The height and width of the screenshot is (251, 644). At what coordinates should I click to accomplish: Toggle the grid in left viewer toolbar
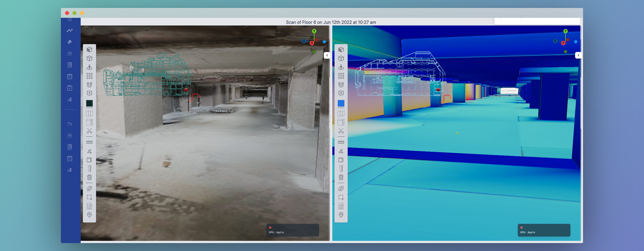coord(89,76)
